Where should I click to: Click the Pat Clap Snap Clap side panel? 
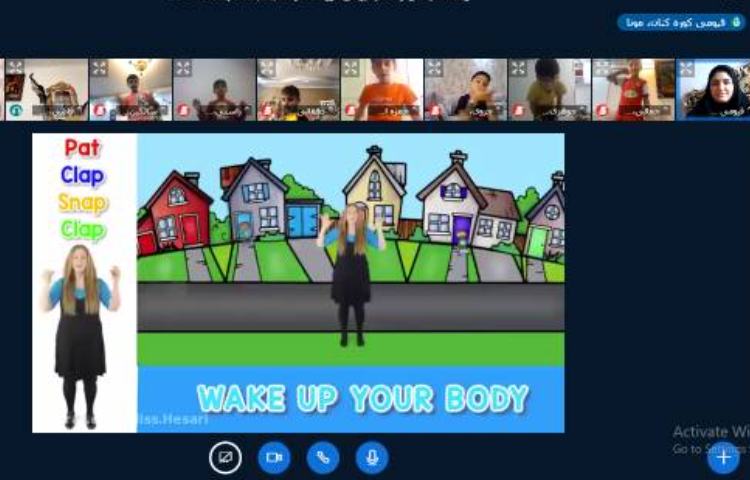pos(84,283)
